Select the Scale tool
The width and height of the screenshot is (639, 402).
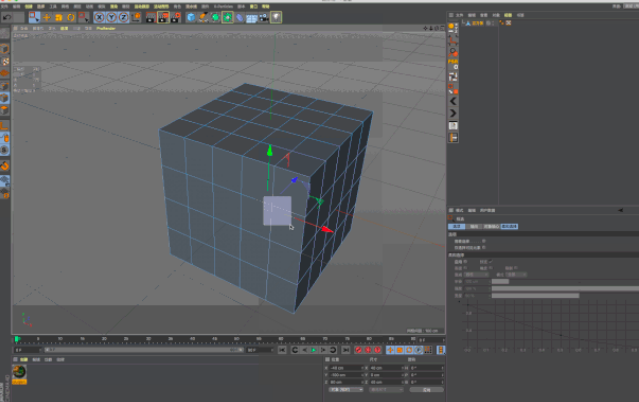(59, 17)
